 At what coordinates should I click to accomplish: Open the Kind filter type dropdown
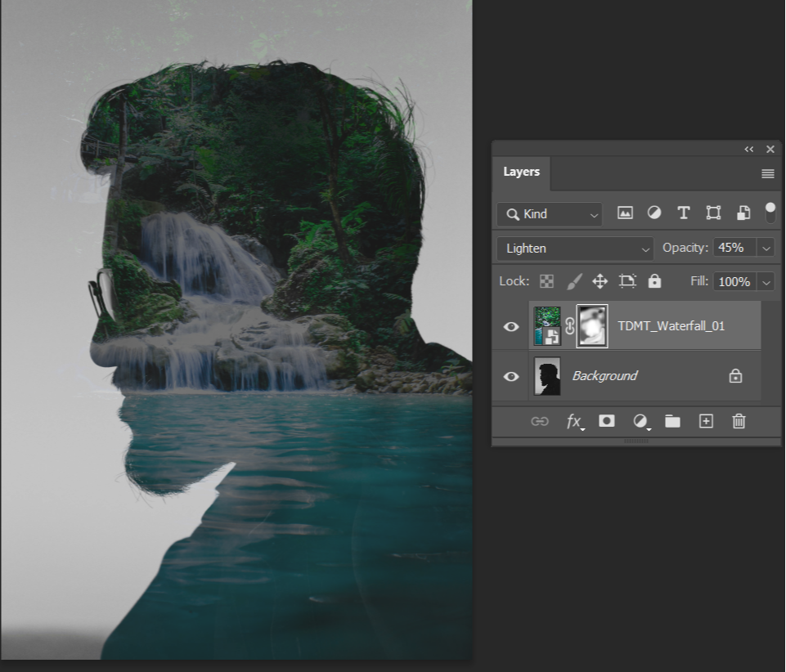click(x=550, y=214)
